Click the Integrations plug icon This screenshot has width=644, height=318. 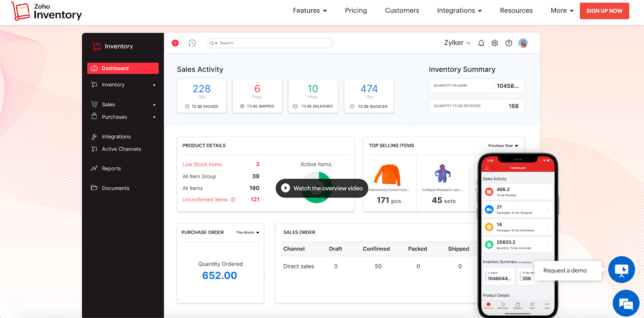(x=94, y=137)
